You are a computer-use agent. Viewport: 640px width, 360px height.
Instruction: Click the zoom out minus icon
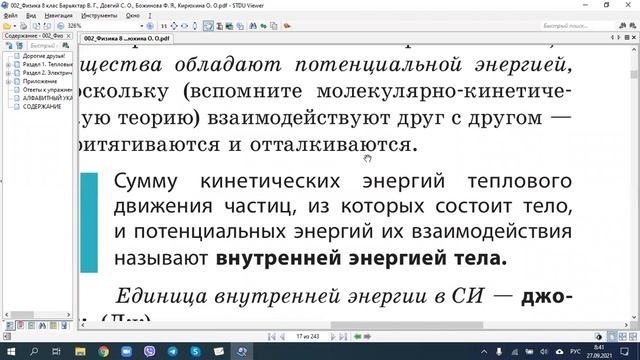pyautogui.click(x=61, y=26)
